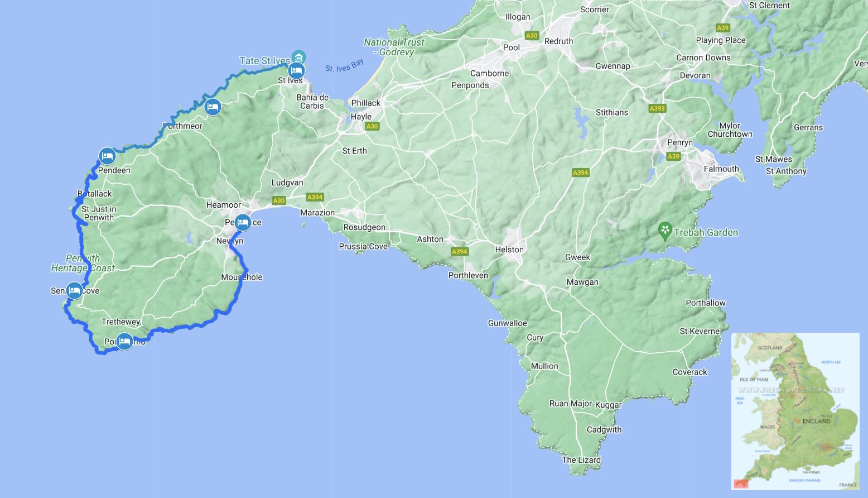Open the England inset map thumbnail

pyautogui.click(x=795, y=411)
